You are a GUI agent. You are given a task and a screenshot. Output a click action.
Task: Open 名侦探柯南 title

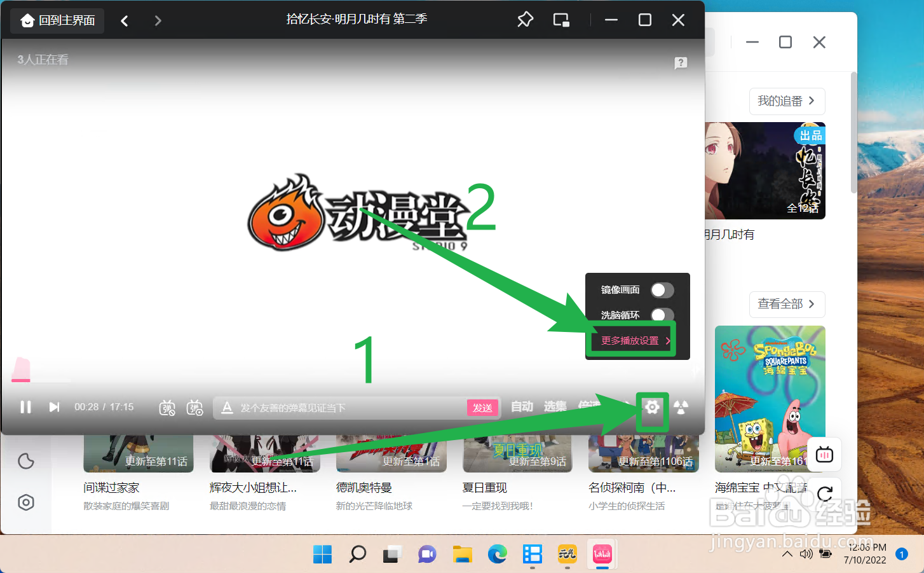pyautogui.click(x=632, y=488)
